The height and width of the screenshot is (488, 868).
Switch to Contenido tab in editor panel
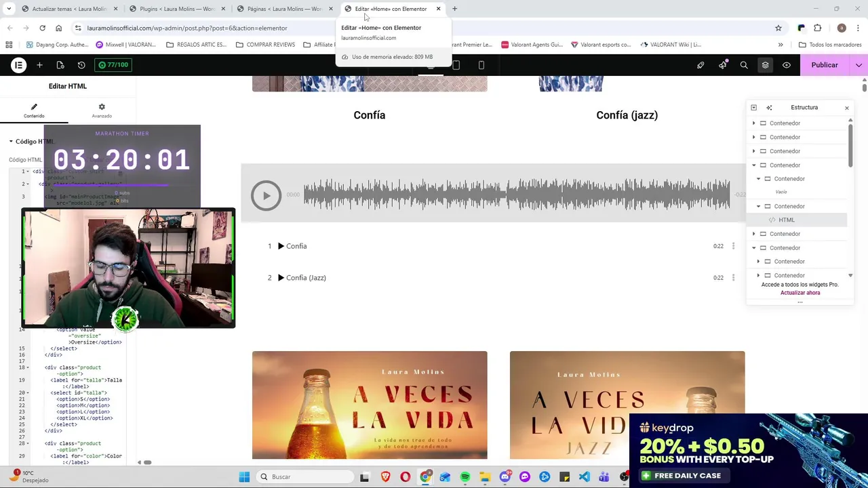tap(34, 110)
